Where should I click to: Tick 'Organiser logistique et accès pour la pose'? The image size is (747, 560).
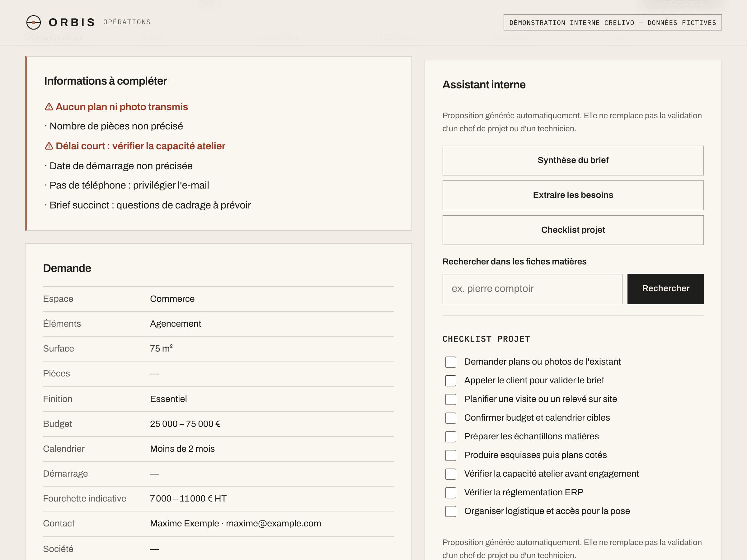tap(450, 511)
